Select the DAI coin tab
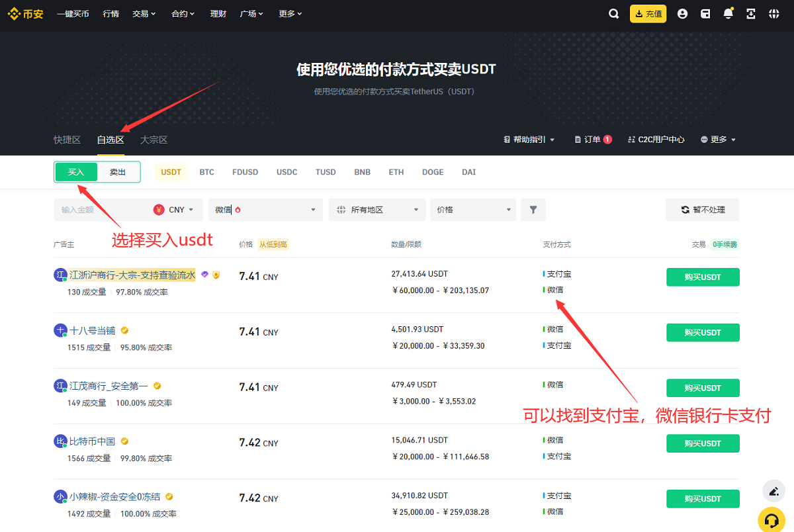 469,172
